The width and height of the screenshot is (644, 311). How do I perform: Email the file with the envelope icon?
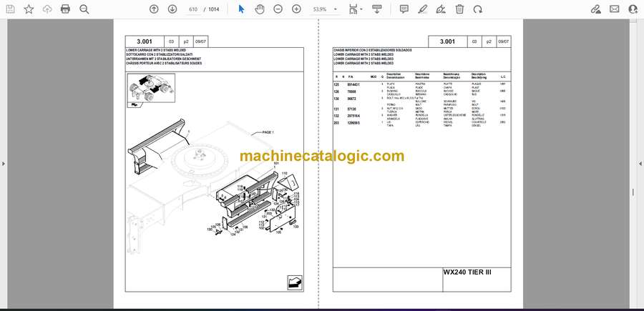point(615,9)
